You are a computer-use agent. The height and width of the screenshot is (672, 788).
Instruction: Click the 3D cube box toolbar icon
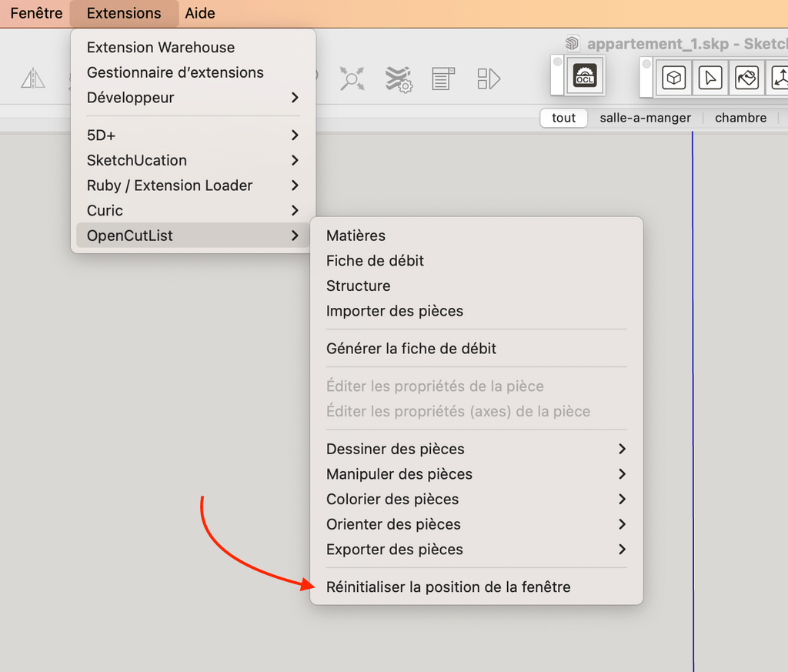674,78
